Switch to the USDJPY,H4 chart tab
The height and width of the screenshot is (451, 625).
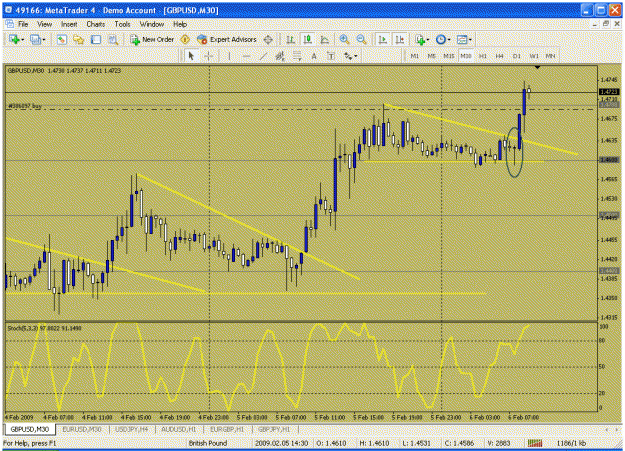point(132,429)
